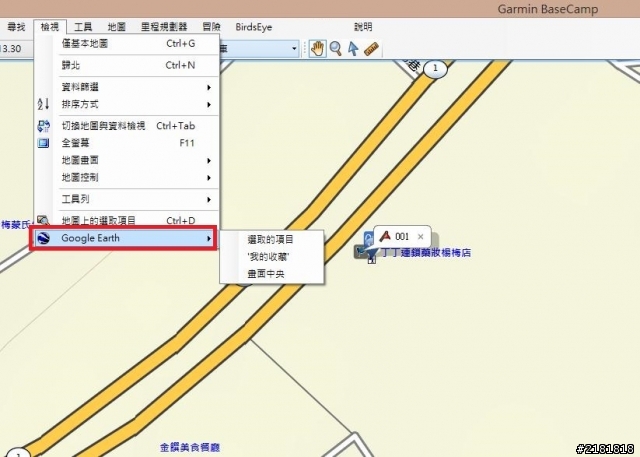Screen dimensions: 640x457
Task: Choose 歸北 Ctrl+N entry
Action: (127, 65)
